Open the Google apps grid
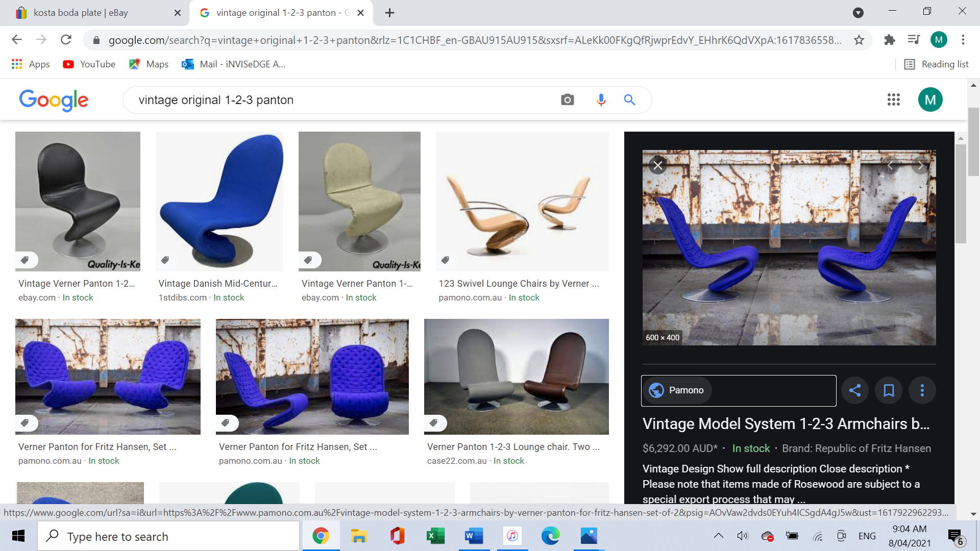Screen dimensions: 980x551 click(x=893, y=100)
